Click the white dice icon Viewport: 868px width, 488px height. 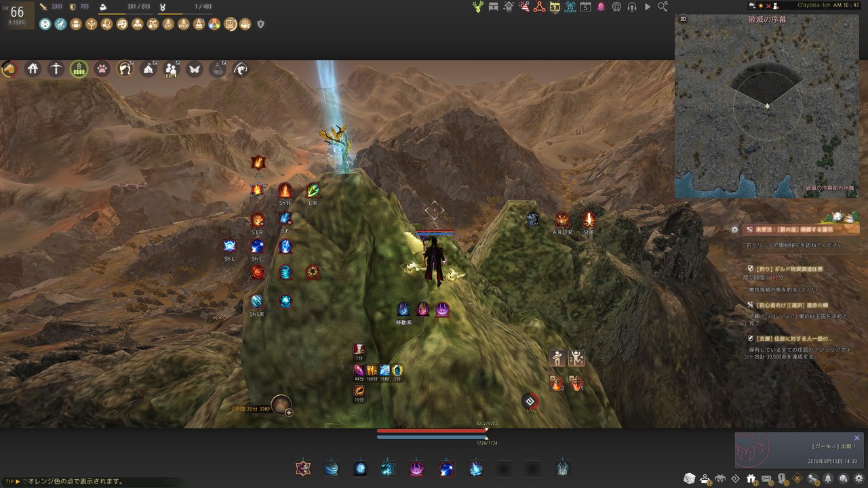690,479
